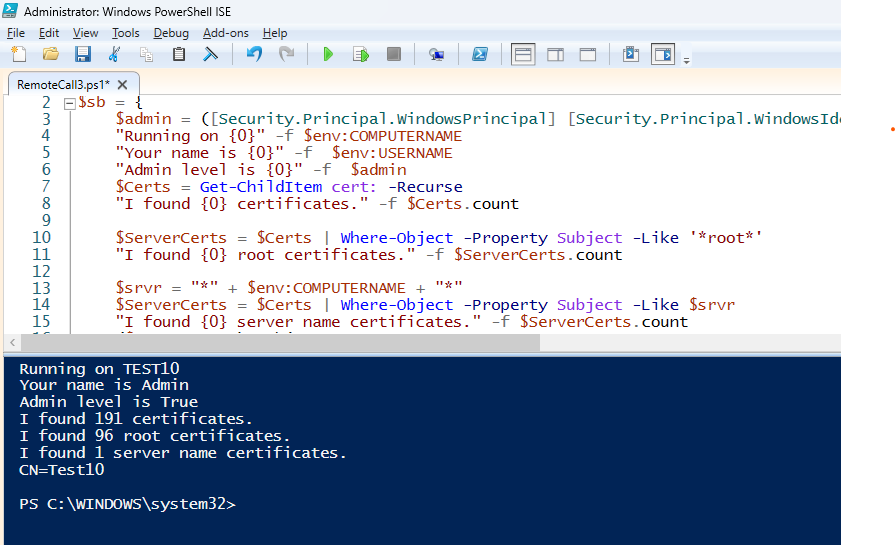896x545 pixels.
Task: Show script pane maximized layout
Action: click(x=588, y=54)
